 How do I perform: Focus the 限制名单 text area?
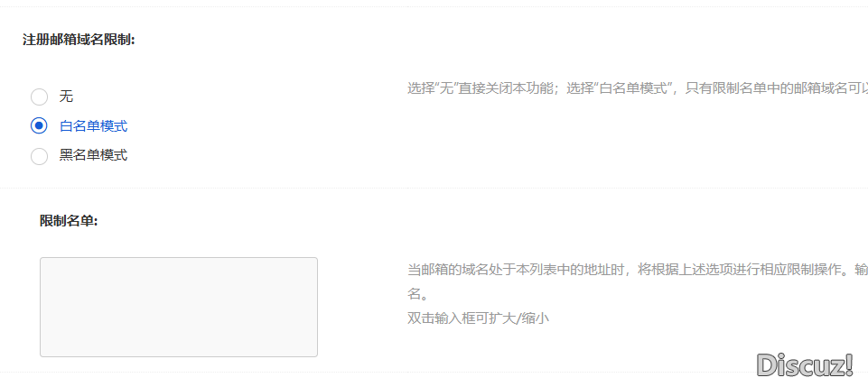(179, 307)
